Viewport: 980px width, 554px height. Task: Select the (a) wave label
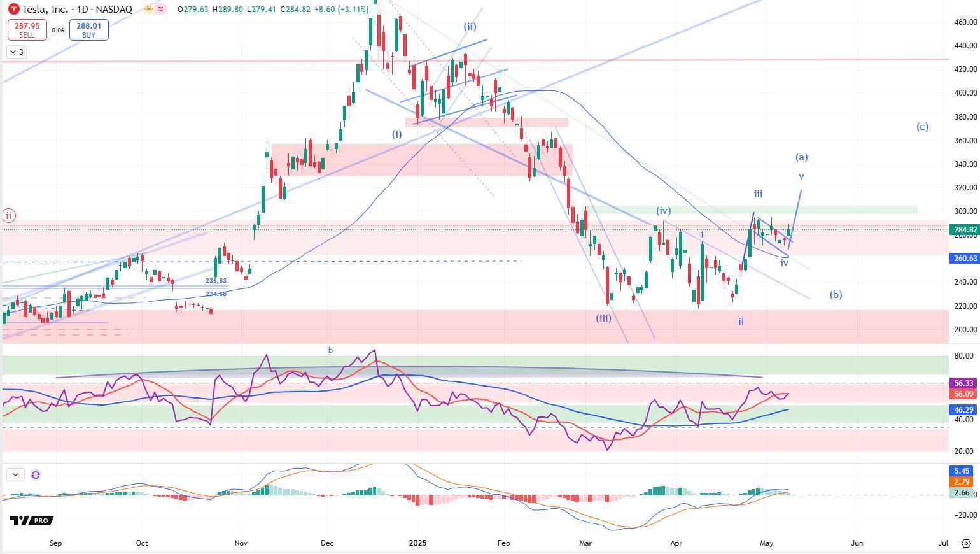[x=801, y=157]
